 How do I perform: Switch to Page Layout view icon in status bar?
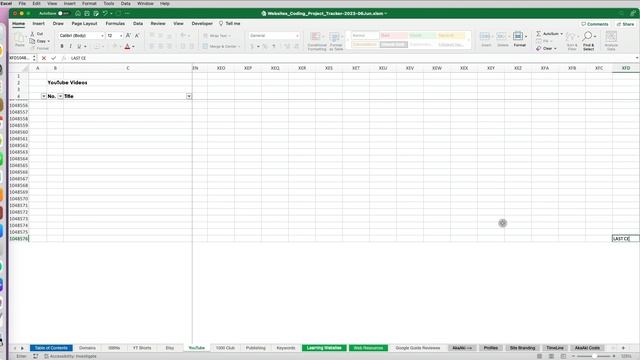click(x=551, y=356)
